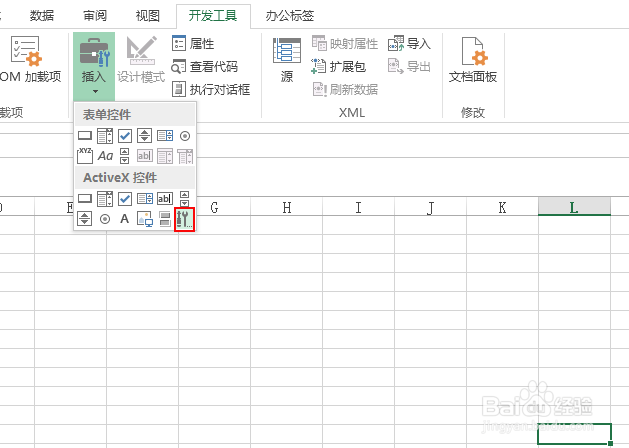Image resolution: width=629 pixels, height=448 pixels.
Task: Select column J header
Action: pos(430,207)
